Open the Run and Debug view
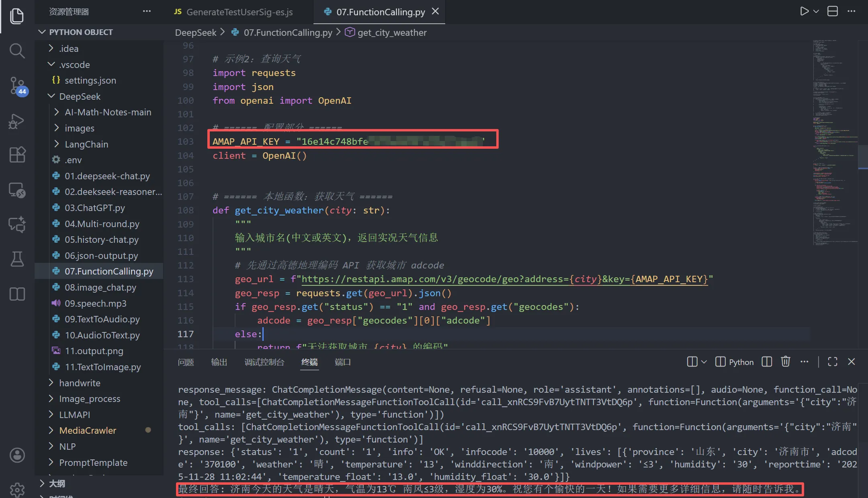This screenshot has width=868, height=498. pos(17,121)
